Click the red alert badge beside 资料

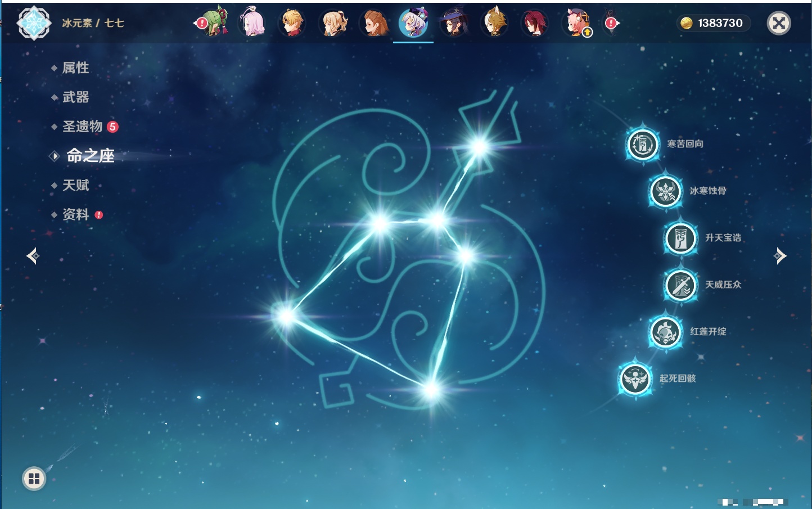tap(99, 215)
